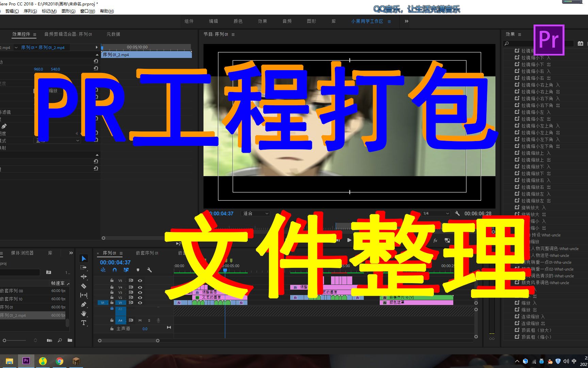Hide track V3 with the eye toggle

[x=140, y=292]
